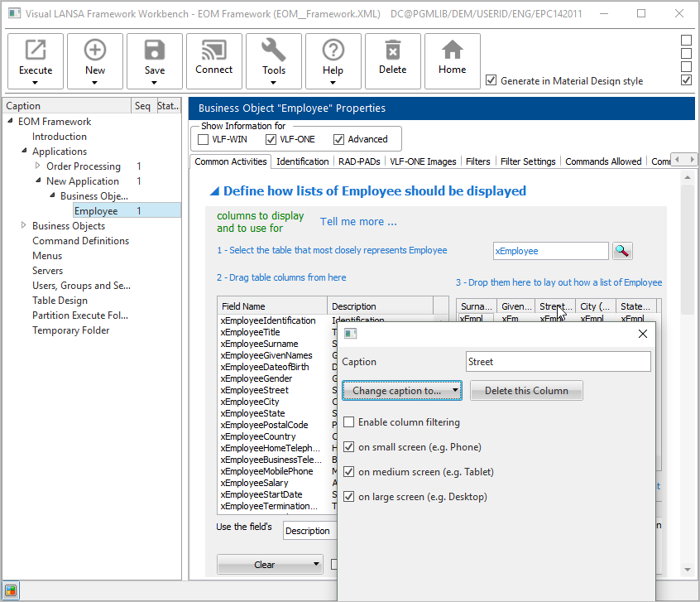Click the Connect icon in toolbar
The height and width of the screenshot is (602, 700).
(x=214, y=51)
